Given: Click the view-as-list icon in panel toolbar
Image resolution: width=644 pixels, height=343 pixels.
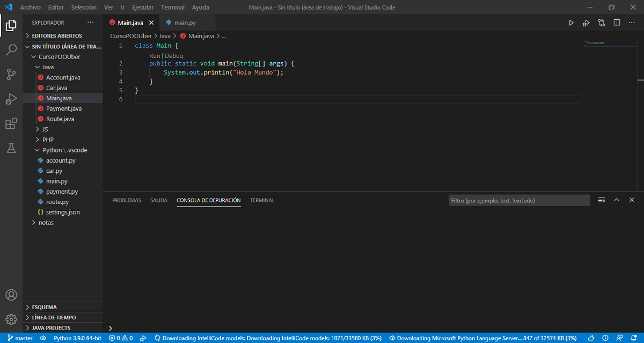Looking at the screenshot, I should click(602, 200).
